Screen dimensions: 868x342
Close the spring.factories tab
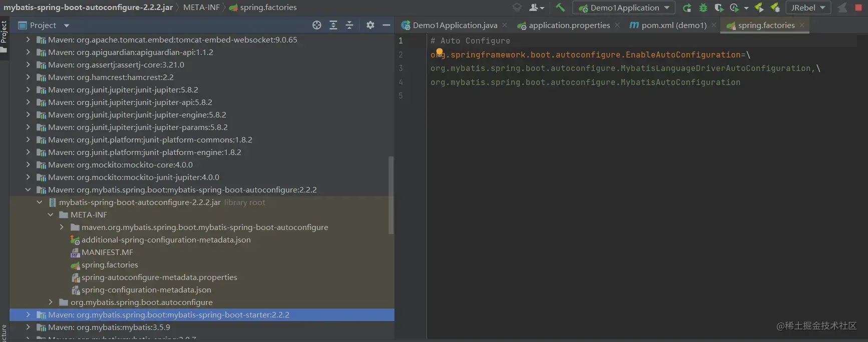coord(802,25)
